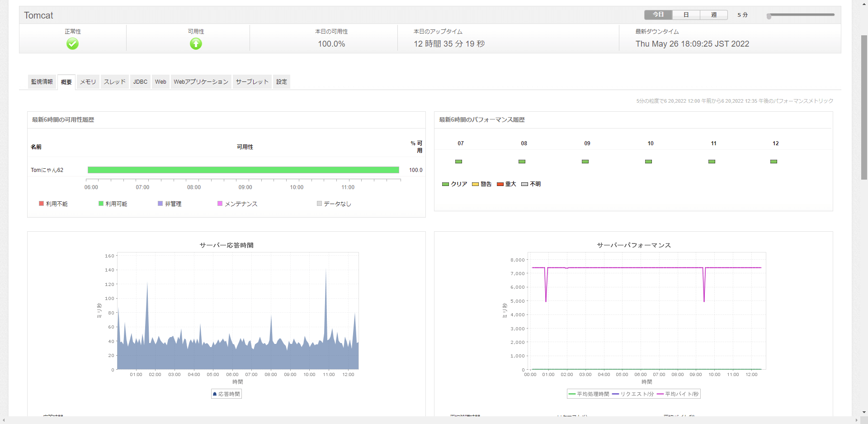Click the 重大 red legend icon
Image resolution: width=868 pixels, height=424 pixels.
(500, 184)
